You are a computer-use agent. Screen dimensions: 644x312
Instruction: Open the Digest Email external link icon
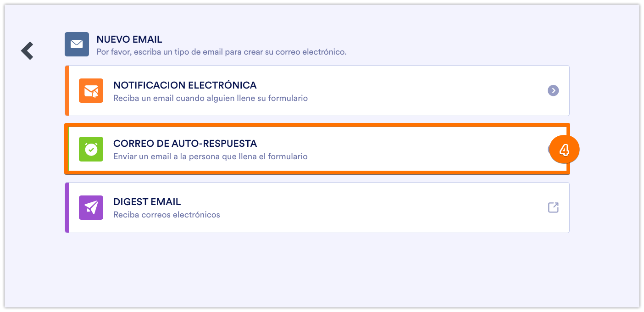[553, 207]
